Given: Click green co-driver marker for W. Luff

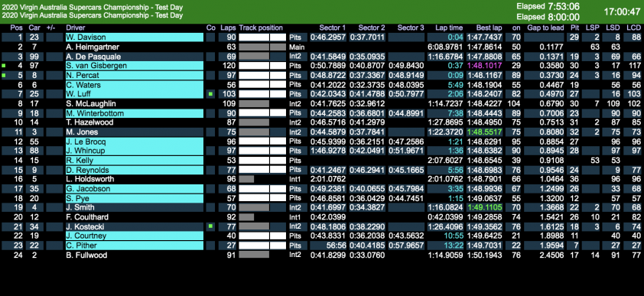Looking at the screenshot, I should 210,94.
